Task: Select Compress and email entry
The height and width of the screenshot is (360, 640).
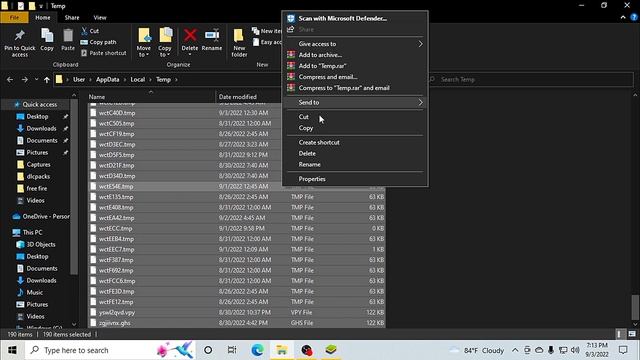Action: [x=355, y=77]
